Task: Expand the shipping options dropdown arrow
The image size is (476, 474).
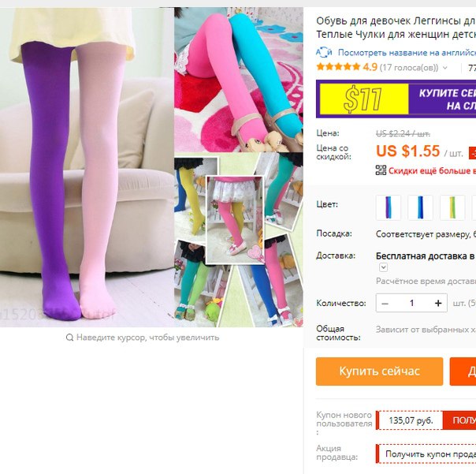Action: tap(384, 267)
